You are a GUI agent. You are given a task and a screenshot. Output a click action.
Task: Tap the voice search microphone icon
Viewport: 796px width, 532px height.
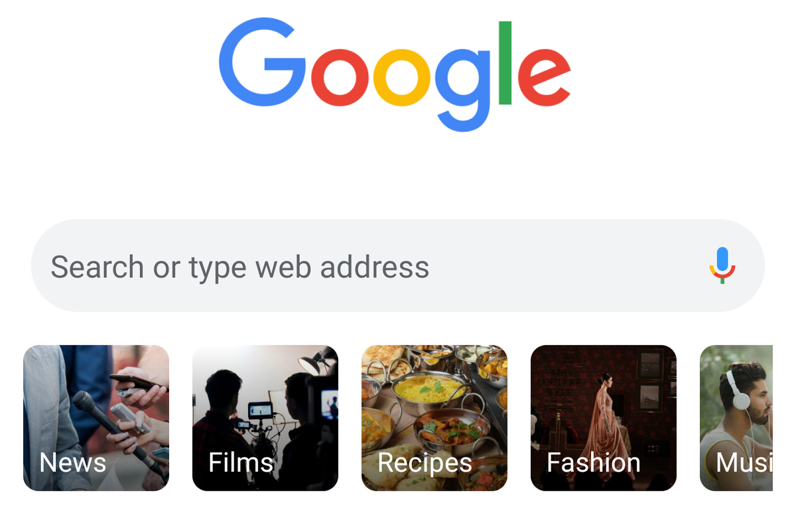(722, 265)
